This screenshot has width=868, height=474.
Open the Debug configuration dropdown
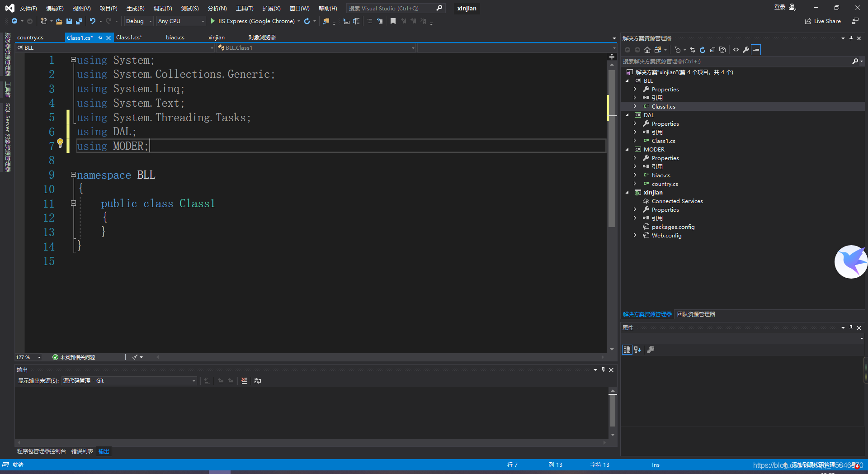pyautogui.click(x=139, y=21)
